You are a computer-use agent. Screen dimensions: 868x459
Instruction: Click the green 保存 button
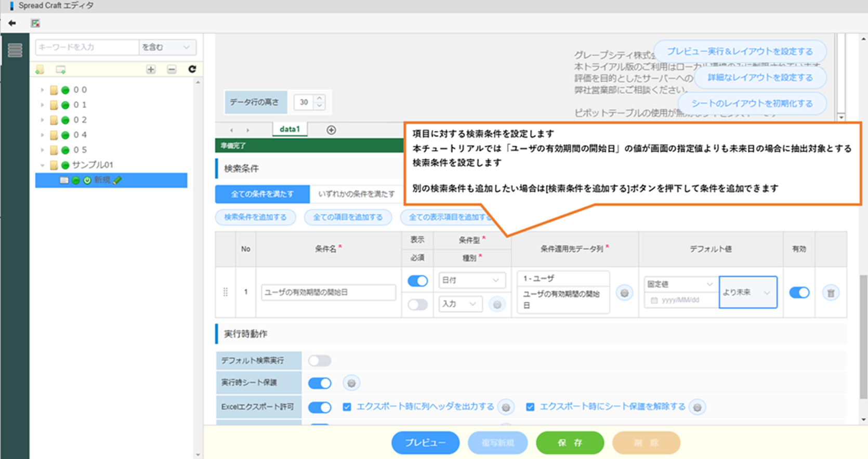pos(570,443)
